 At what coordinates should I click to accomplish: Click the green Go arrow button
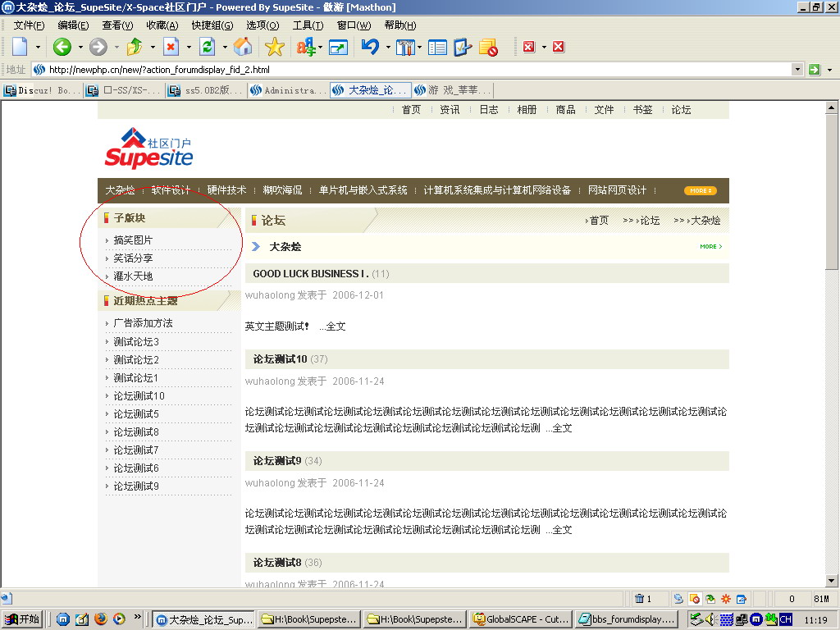click(815, 70)
